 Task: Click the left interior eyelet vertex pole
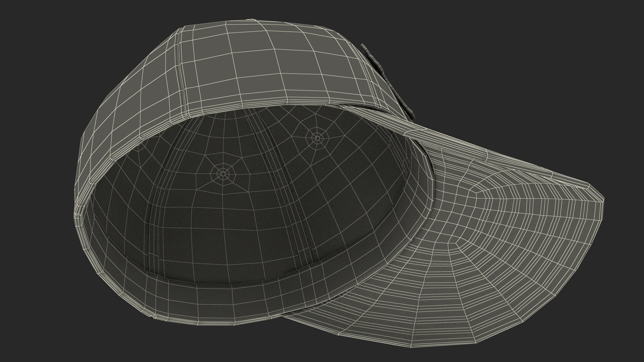pyautogui.click(x=223, y=173)
